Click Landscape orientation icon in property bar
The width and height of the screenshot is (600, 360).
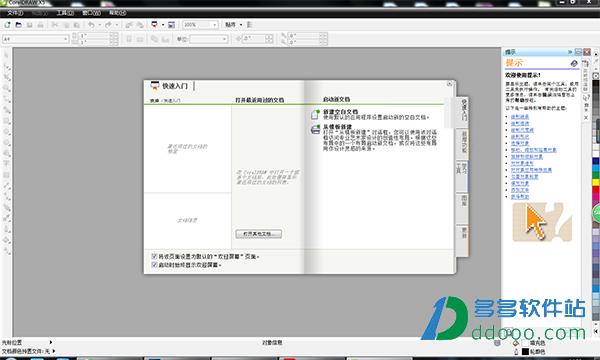coord(140,39)
